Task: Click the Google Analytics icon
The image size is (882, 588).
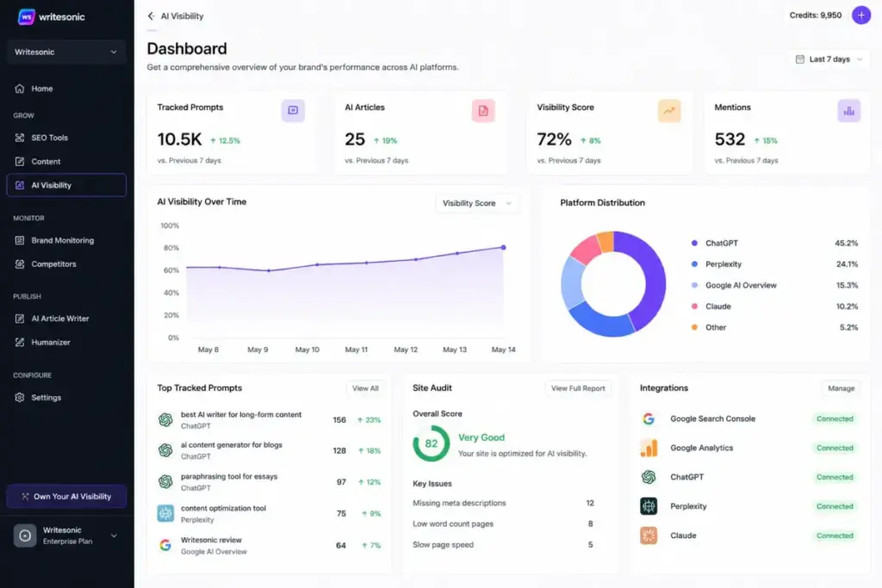Action: 649,448
